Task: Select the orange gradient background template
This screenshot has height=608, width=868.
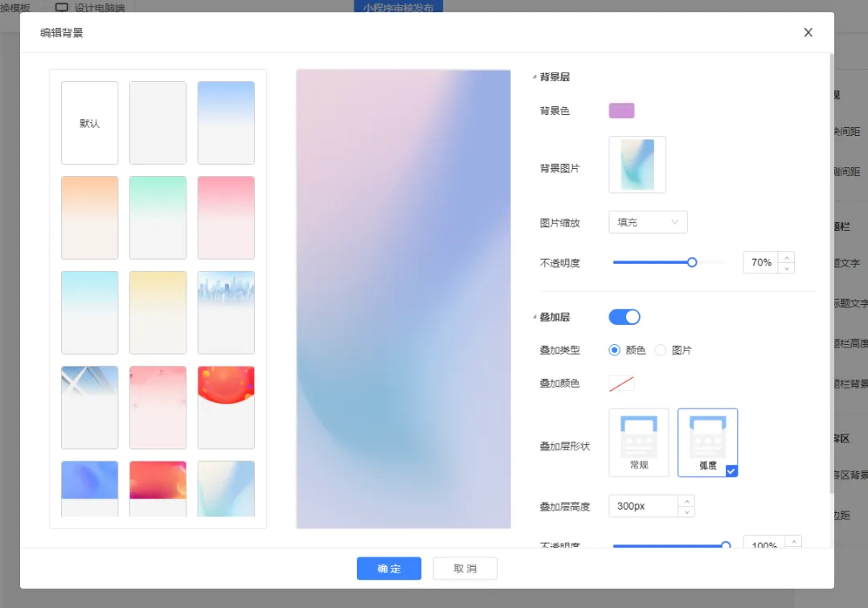Action: [x=90, y=218]
